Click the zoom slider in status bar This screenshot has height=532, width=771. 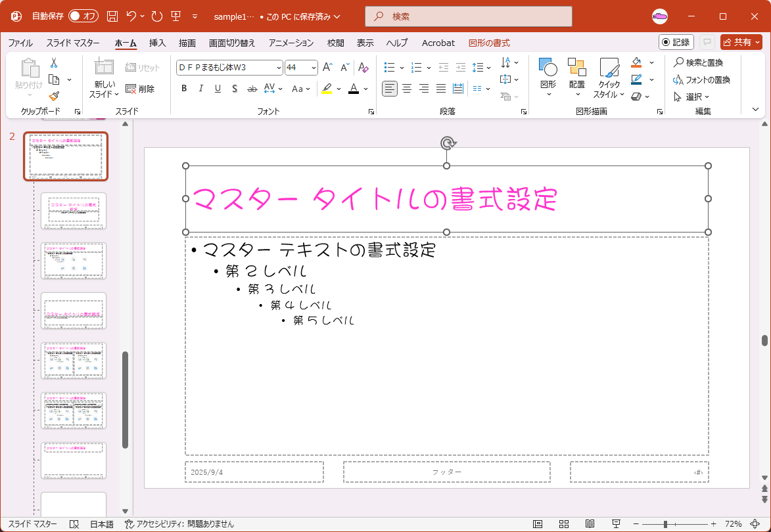[666, 524]
